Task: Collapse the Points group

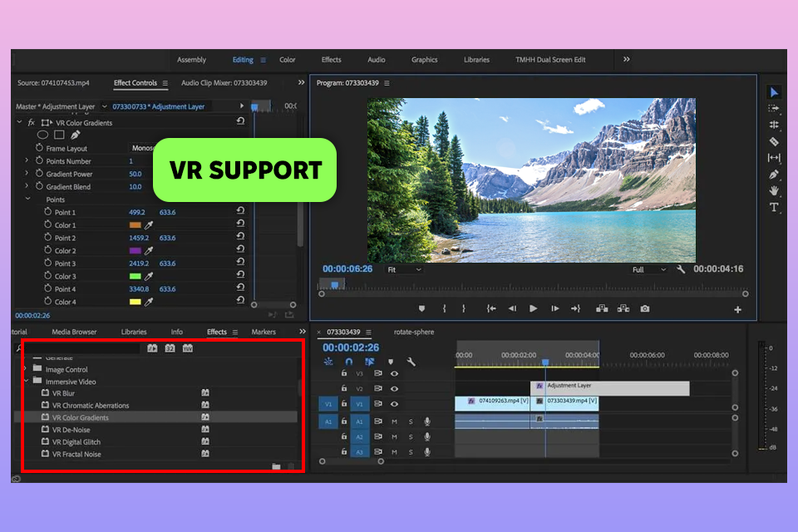Action: [x=28, y=199]
